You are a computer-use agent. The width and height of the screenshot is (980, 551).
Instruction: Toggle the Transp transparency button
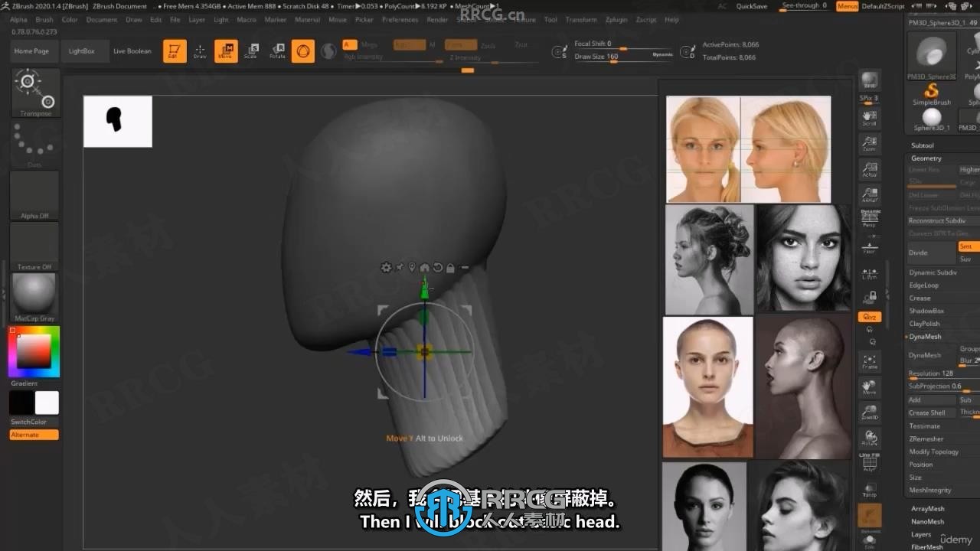[870, 490]
